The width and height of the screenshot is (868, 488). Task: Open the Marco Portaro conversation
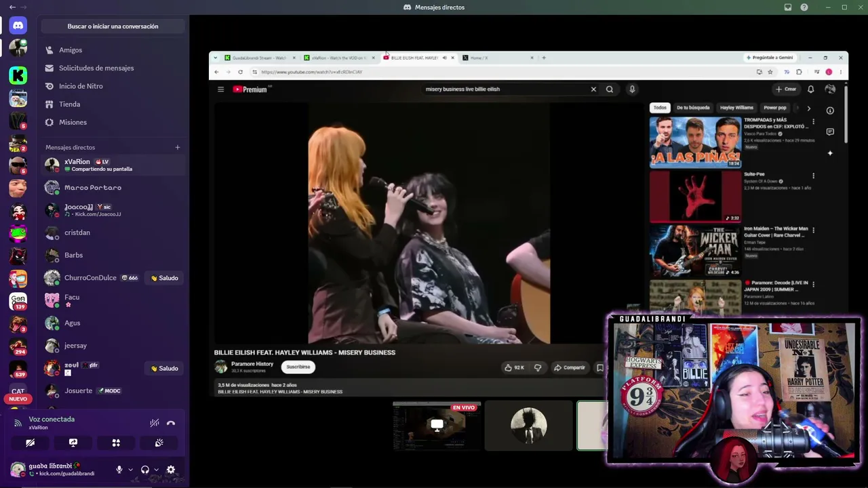(113, 188)
